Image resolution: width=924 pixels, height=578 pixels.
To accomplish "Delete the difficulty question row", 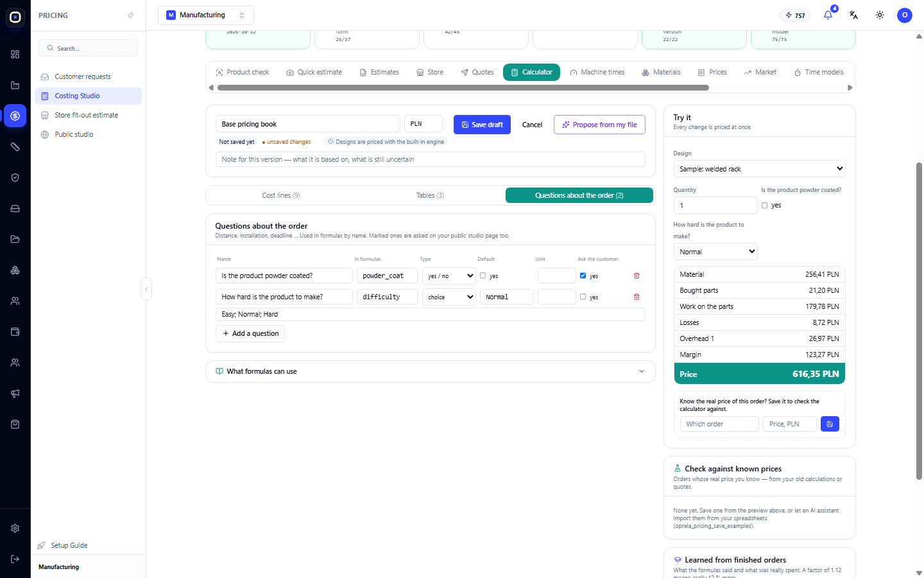I will (637, 297).
